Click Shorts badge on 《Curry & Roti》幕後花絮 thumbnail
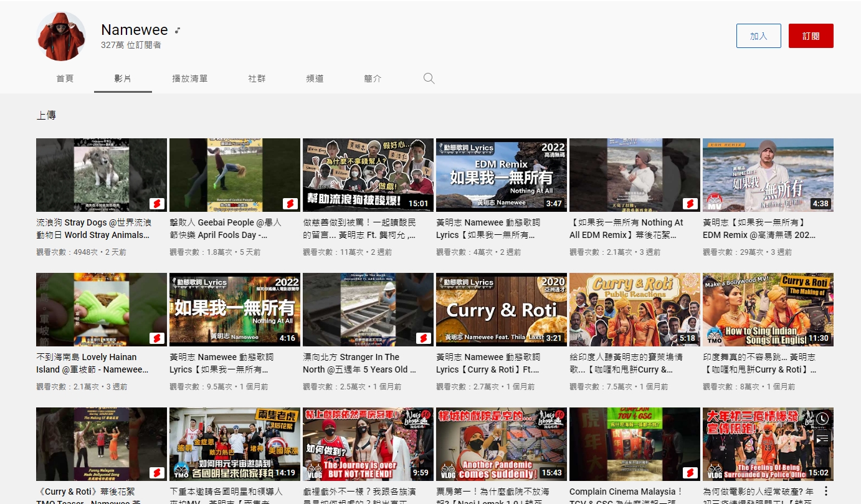Viewport: 861px width, 504px height. pos(157,473)
